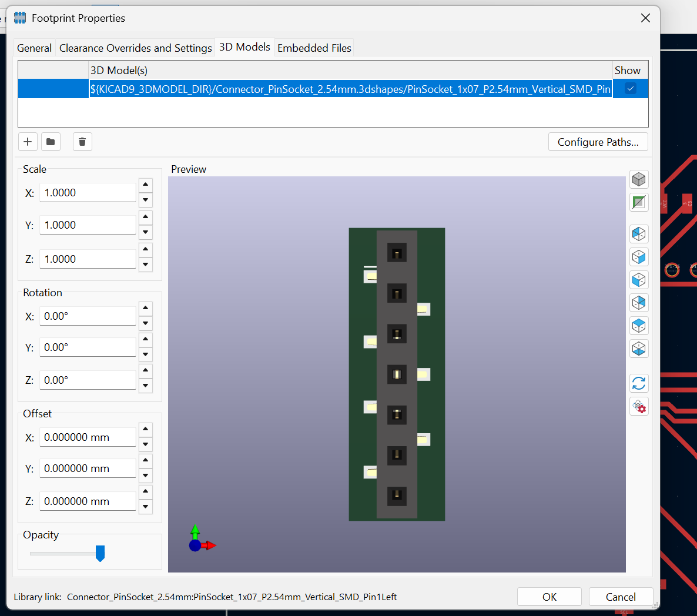Increase the Scale X value with its up arrow
The height and width of the screenshot is (616, 697).
tap(145, 184)
